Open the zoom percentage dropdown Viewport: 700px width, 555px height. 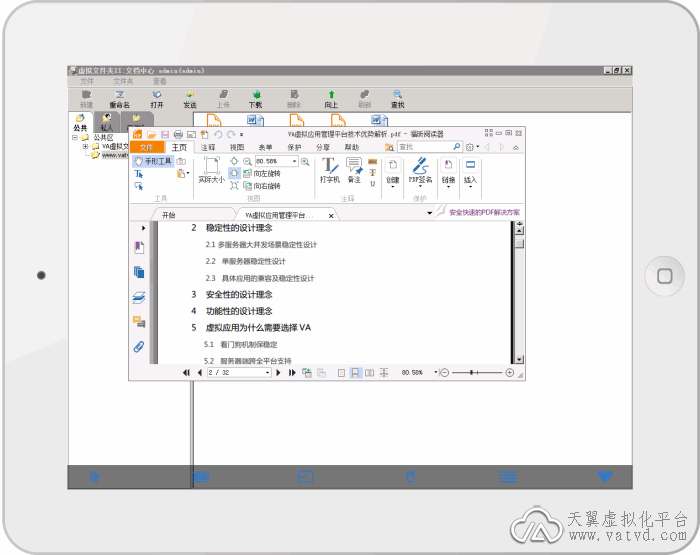click(295, 161)
